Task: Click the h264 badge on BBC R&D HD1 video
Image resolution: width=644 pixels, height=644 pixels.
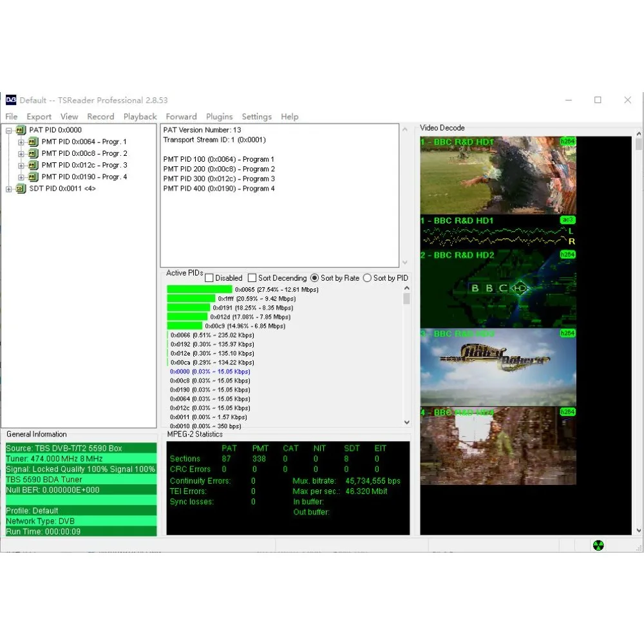Action: click(x=567, y=141)
